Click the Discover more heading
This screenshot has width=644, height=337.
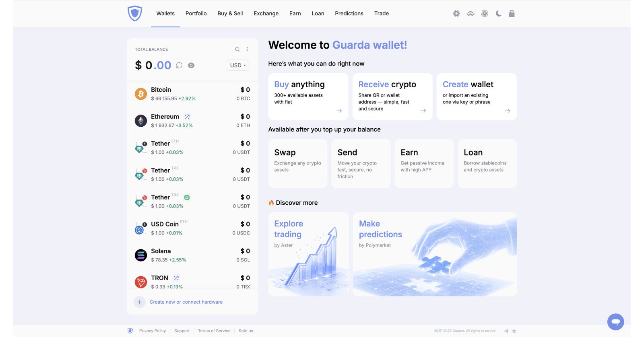pyautogui.click(x=293, y=203)
